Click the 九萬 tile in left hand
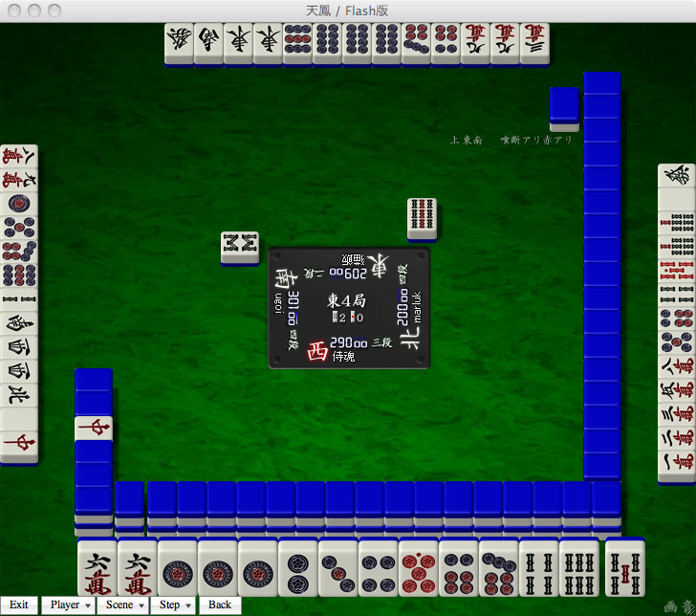 click(19, 181)
